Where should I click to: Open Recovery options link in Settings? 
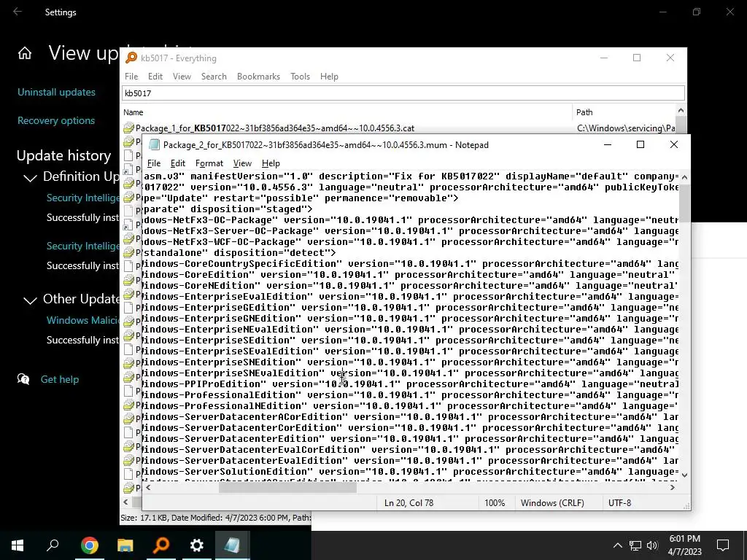pos(56,120)
